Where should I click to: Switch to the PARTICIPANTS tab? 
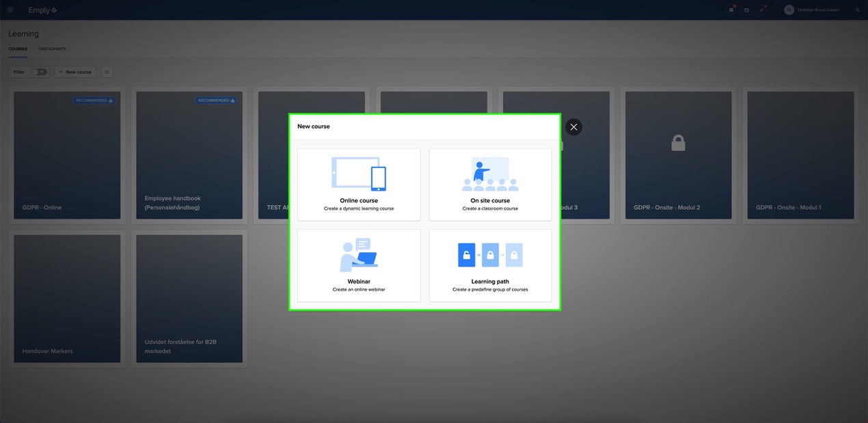(x=52, y=49)
